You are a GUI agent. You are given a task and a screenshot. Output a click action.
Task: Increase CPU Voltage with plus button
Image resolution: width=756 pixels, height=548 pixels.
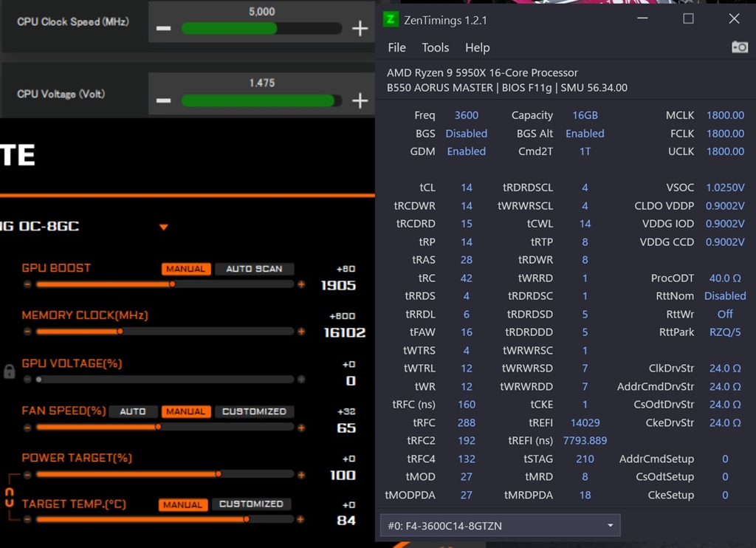pyautogui.click(x=360, y=100)
